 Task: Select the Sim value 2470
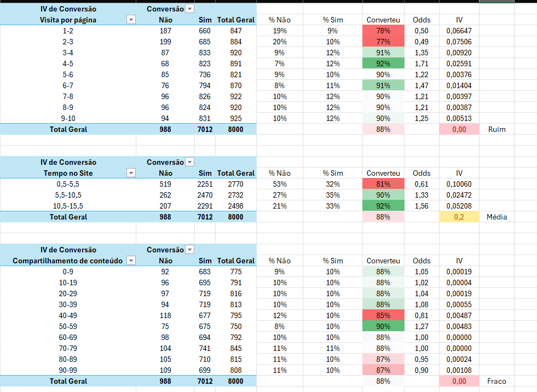(x=205, y=195)
